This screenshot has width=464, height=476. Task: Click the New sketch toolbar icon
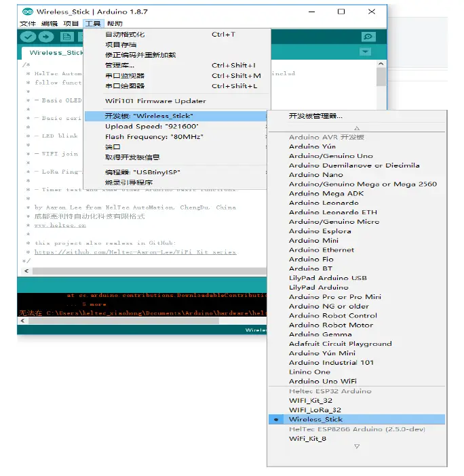click(66, 37)
